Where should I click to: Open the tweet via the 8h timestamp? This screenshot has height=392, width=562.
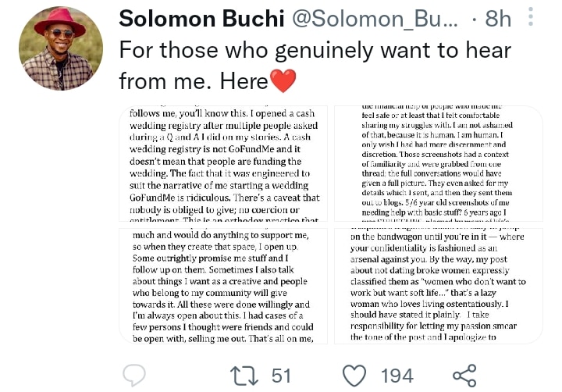click(x=498, y=20)
